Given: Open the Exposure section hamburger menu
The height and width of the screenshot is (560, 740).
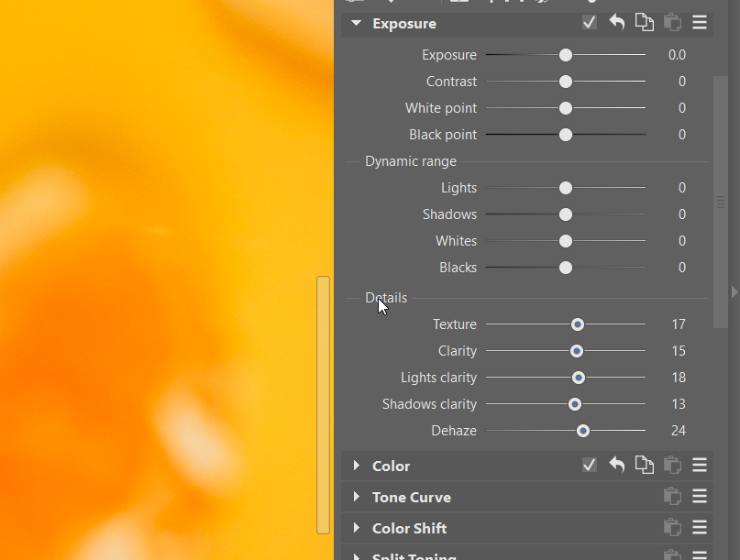Looking at the screenshot, I should 700,23.
